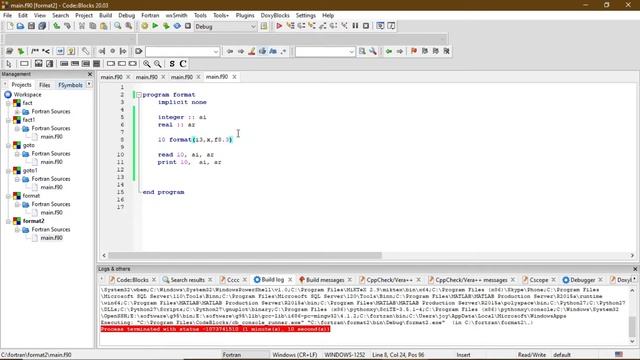Screen dimensions: 640x360
Task: Open the Plugins menu
Action: (245, 15)
